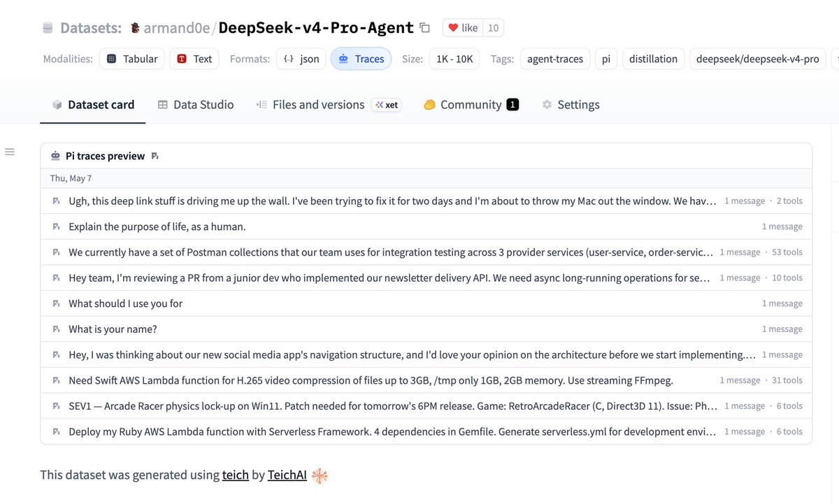Click '10 tools' on newsletter PR row
Viewport: 839px width, 504px height.
click(x=787, y=278)
